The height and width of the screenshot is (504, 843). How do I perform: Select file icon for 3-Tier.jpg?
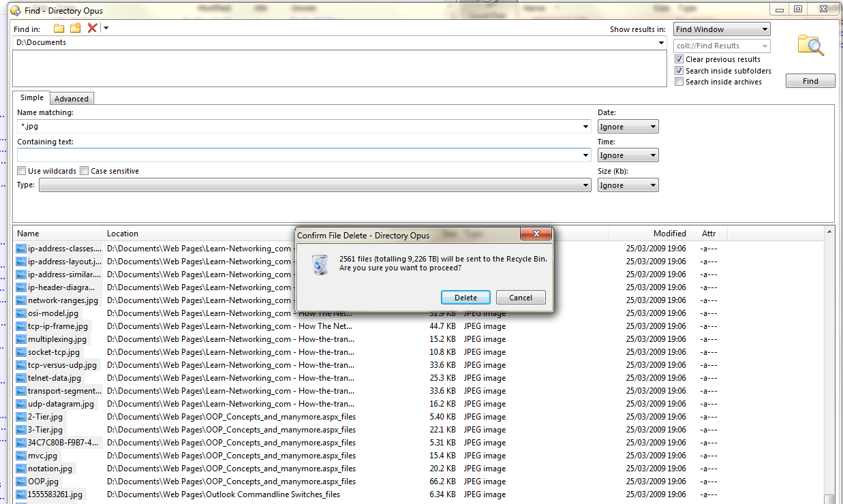coord(21,430)
